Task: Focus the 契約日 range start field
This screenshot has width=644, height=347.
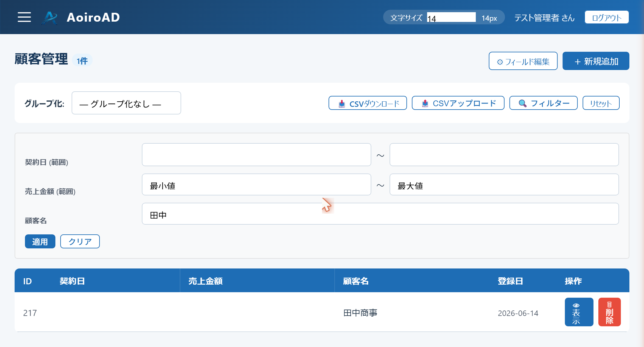Action: pyautogui.click(x=257, y=155)
